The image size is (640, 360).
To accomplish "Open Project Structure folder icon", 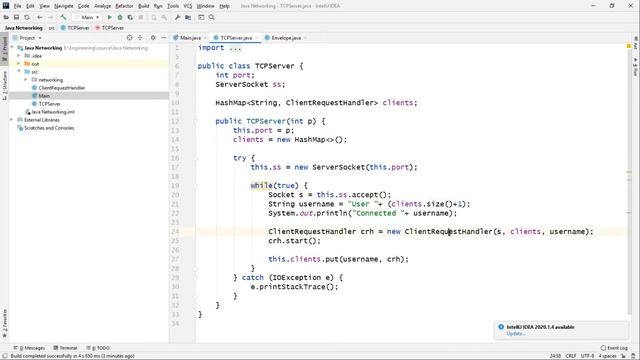I will 188,18.
